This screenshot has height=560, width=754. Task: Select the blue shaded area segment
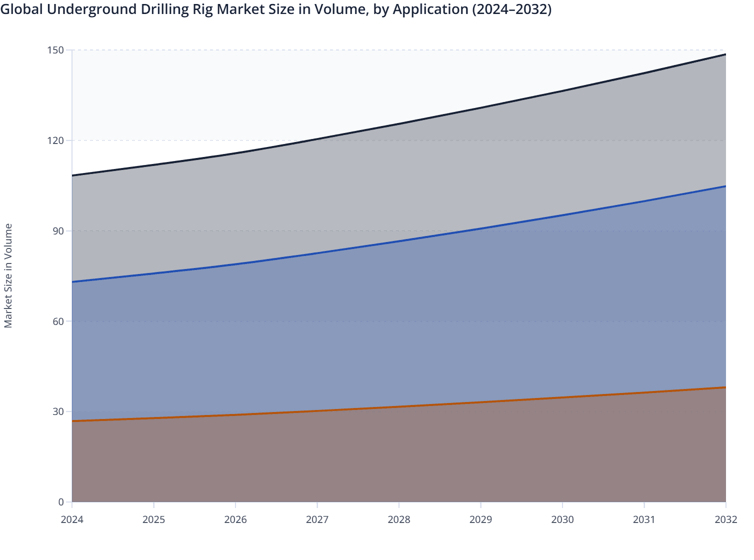pyautogui.click(x=400, y=325)
